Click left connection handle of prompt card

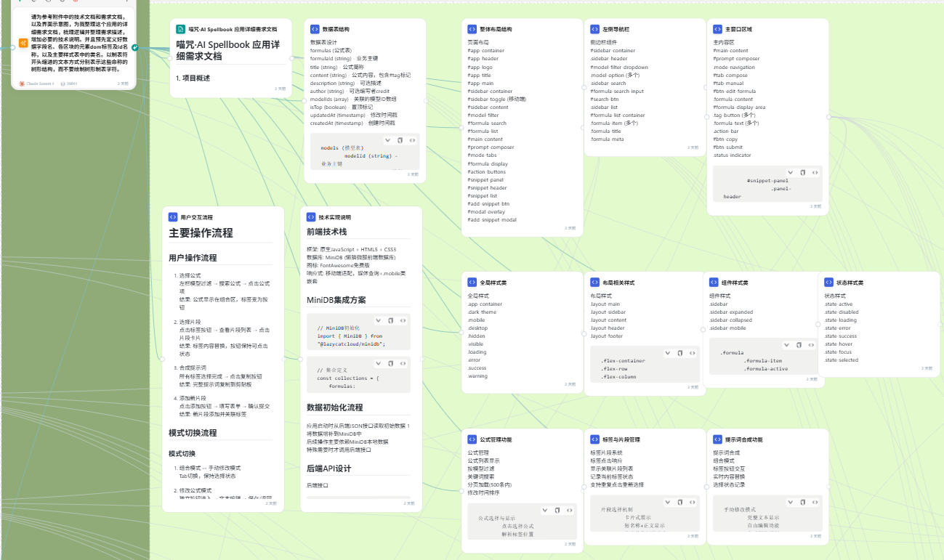(x=12, y=47)
